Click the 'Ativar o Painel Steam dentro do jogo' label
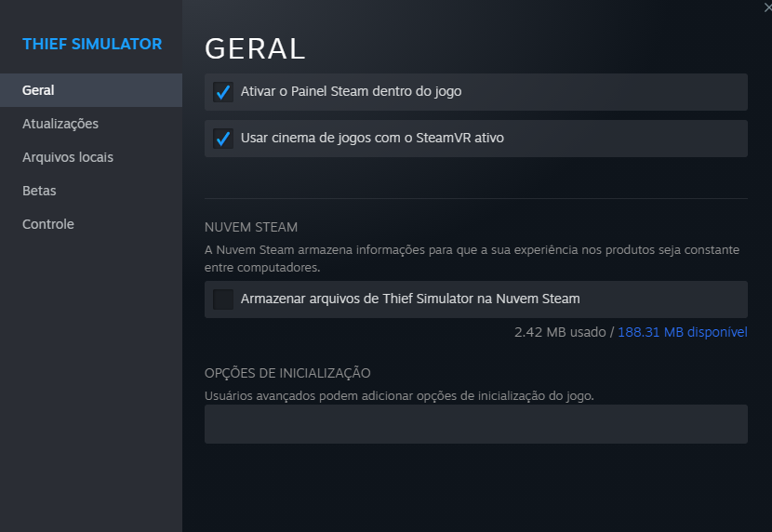The width and height of the screenshot is (772, 532). coord(351,92)
